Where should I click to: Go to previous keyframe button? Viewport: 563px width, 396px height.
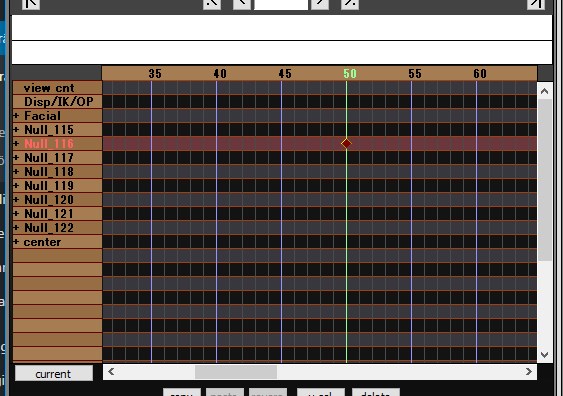212,4
